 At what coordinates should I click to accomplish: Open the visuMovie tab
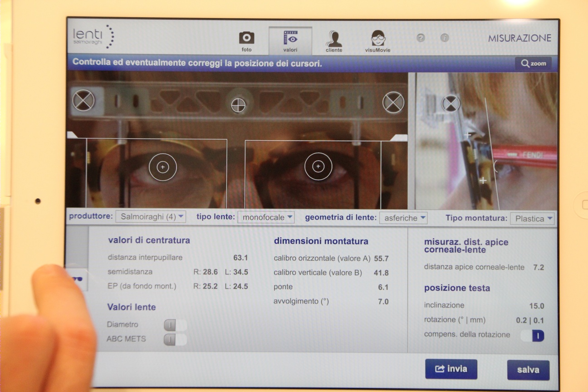click(x=377, y=41)
